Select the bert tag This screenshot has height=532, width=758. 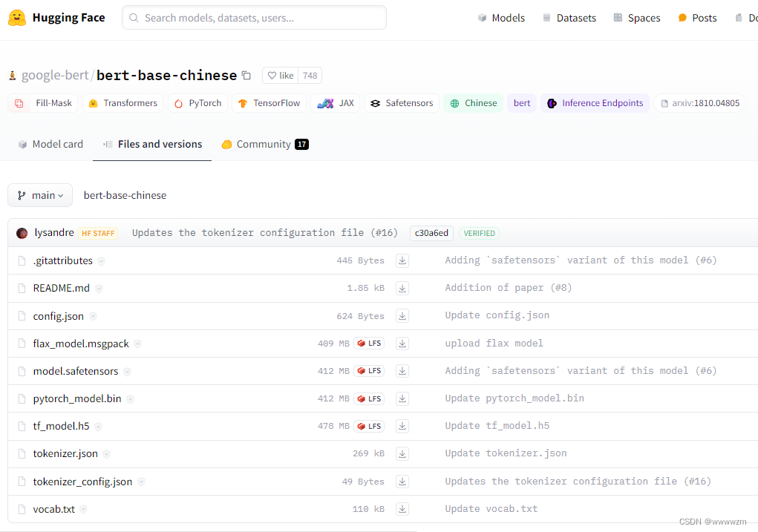pos(522,103)
